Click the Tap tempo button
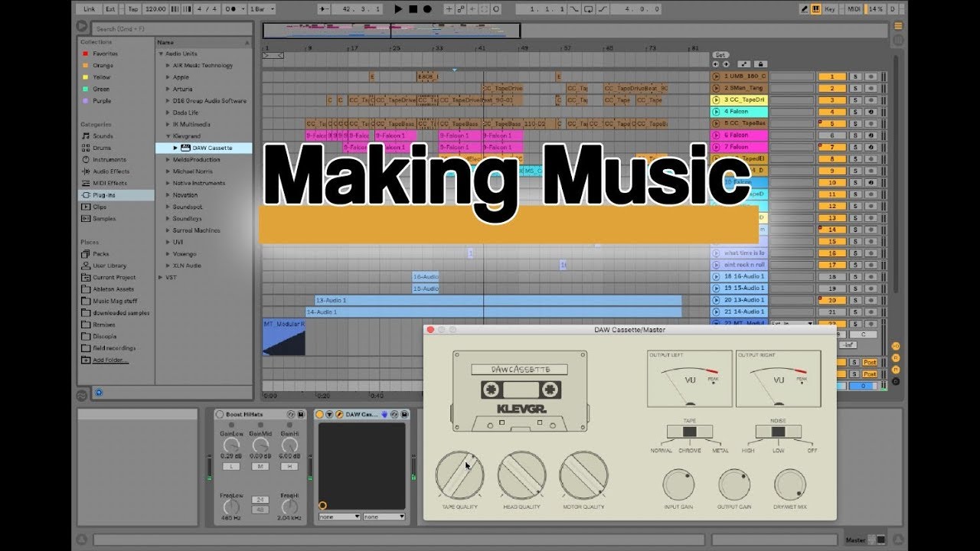Screen dimensions: 980x551 click(132, 9)
